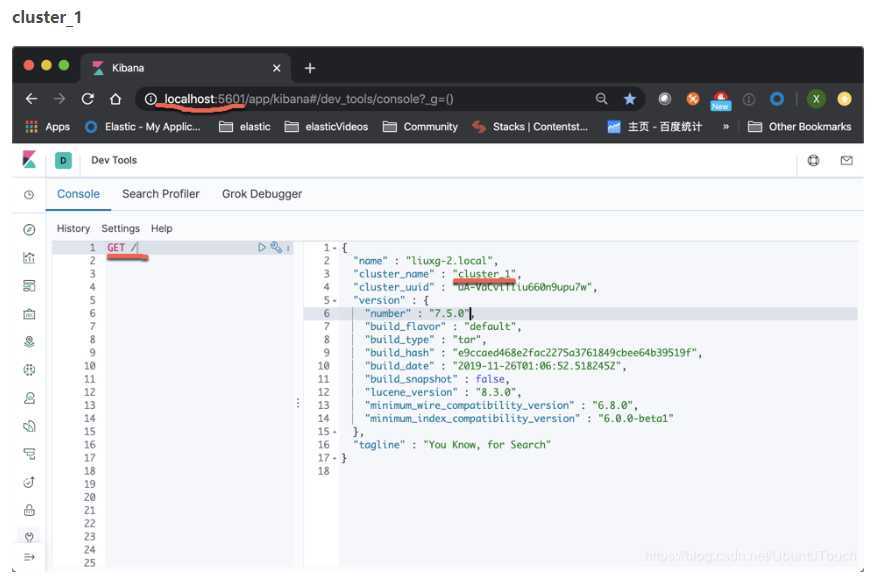Click the browser address bar URL

coord(308,99)
